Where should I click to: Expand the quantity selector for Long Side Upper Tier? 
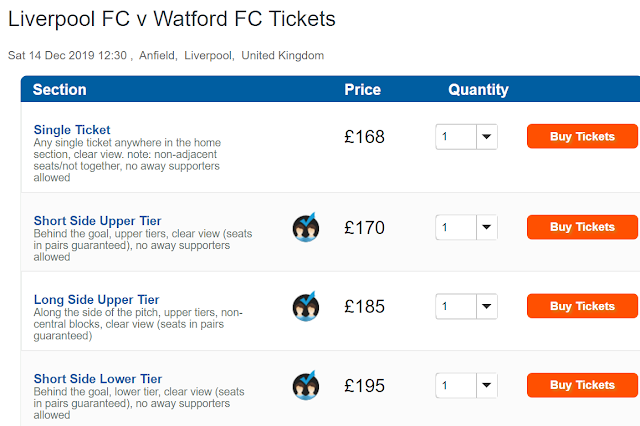click(x=466, y=307)
